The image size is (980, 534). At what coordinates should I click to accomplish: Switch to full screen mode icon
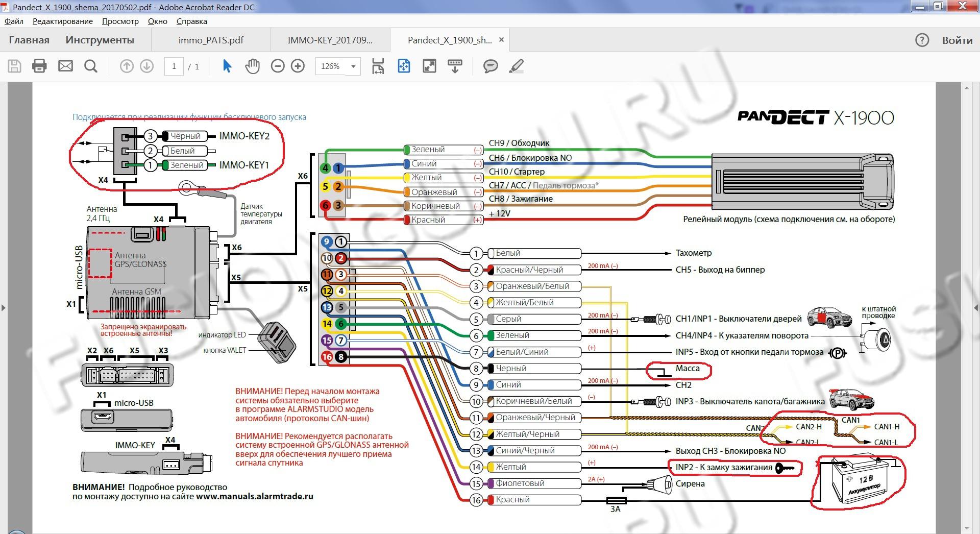[429, 66]
